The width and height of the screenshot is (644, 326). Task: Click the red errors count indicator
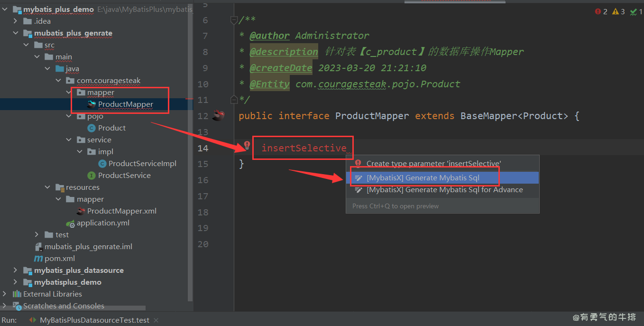point(601,11)
